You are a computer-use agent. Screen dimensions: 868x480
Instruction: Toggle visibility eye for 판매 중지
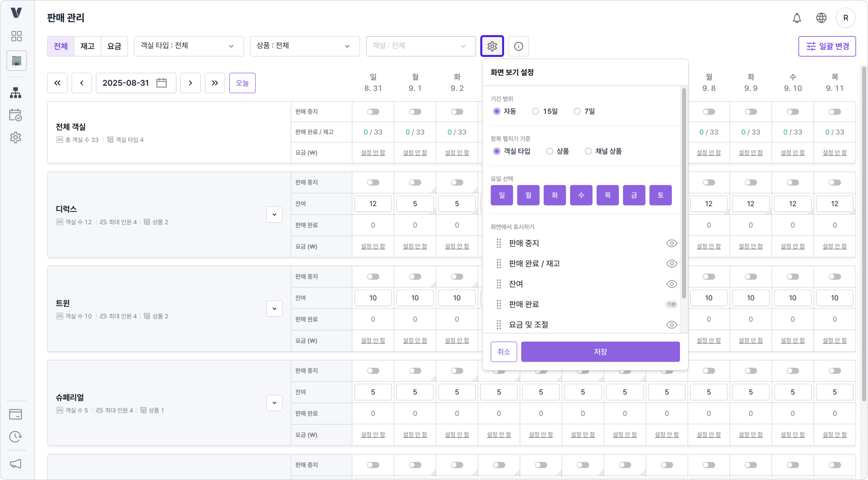pos(672,244)
